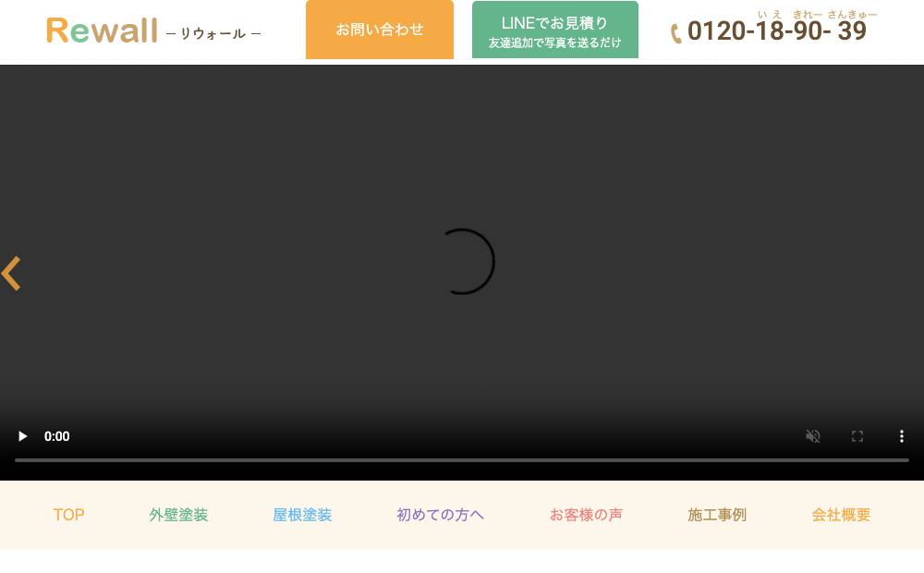The width and height of the screenshot is (924, 573).
Task: Click the phone handset icon
Action: (x=676, y=33)
